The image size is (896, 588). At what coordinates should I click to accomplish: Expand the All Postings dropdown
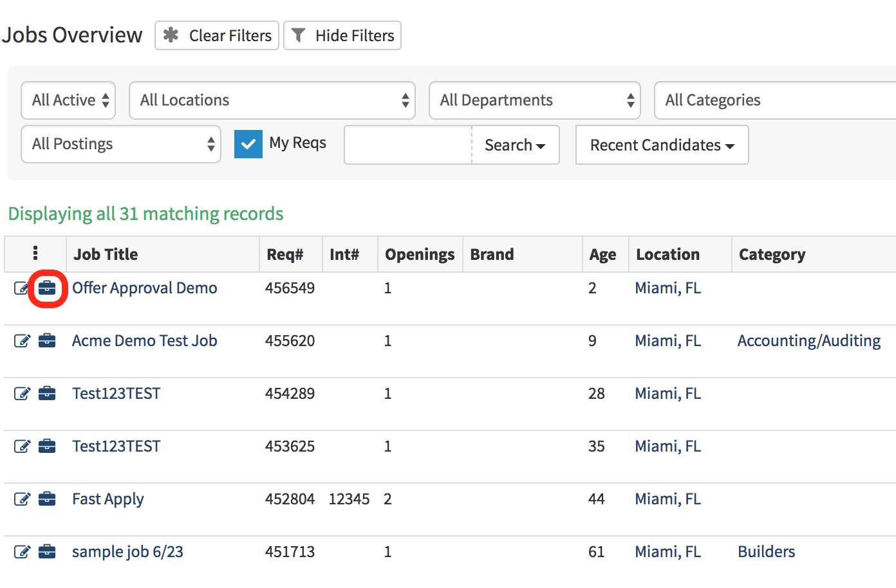point(120,144)
